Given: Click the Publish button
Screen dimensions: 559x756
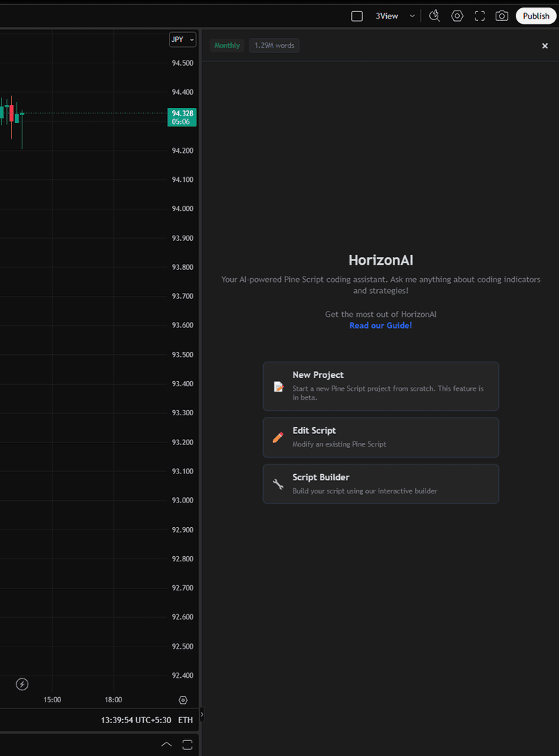Looking at the screenshot, I should 536,16.
